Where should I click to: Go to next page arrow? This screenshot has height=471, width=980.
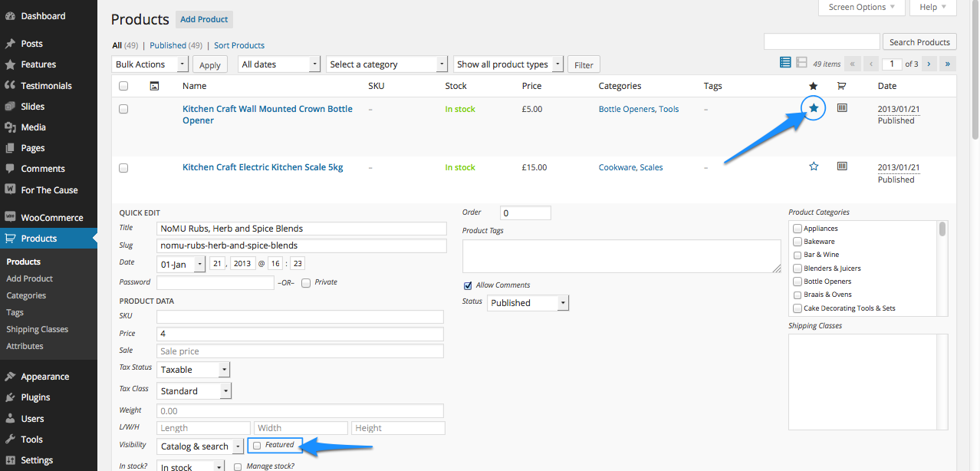click(x=929, y=64)
